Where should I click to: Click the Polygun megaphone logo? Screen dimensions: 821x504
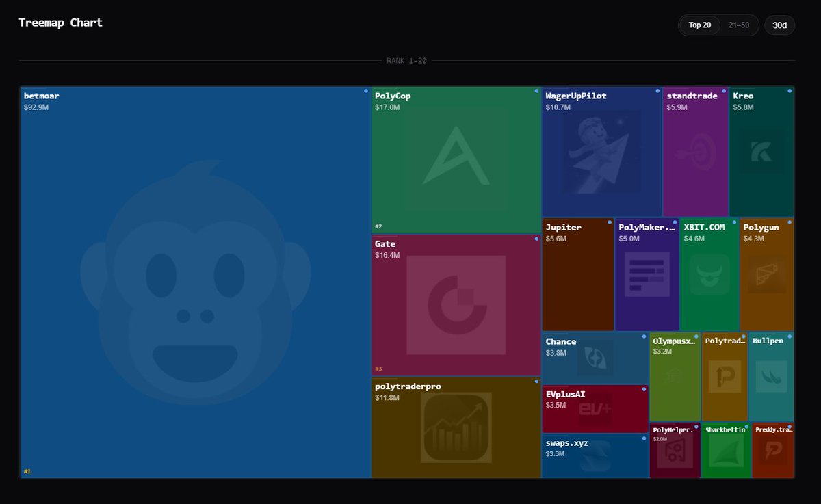767,274
